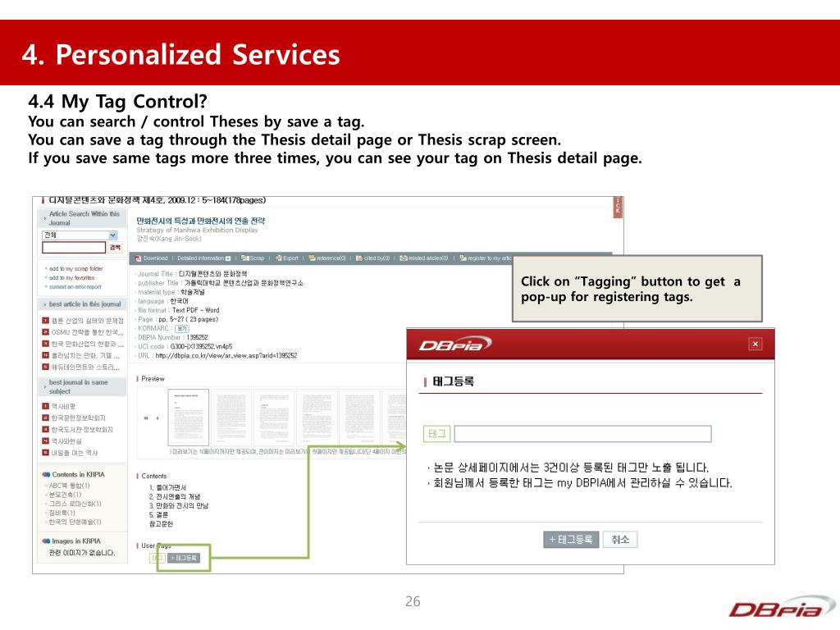Click contents entry 2. 전시연출의 개념
840x630 pixels.
point(175,497)
